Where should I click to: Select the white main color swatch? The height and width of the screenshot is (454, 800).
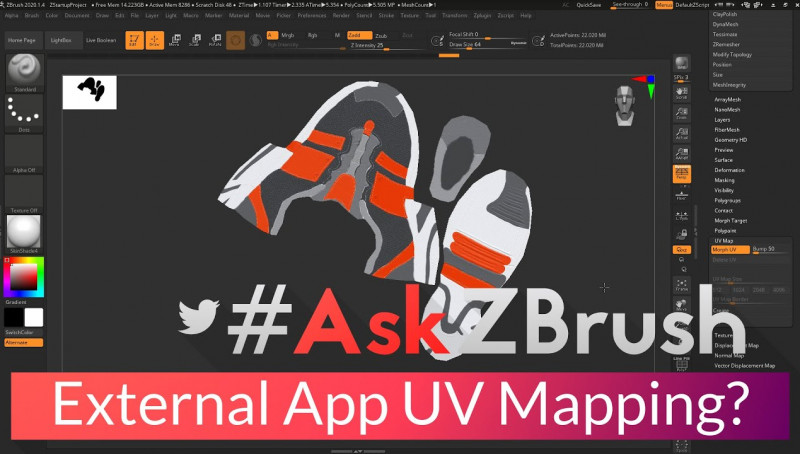coord(34,317)
